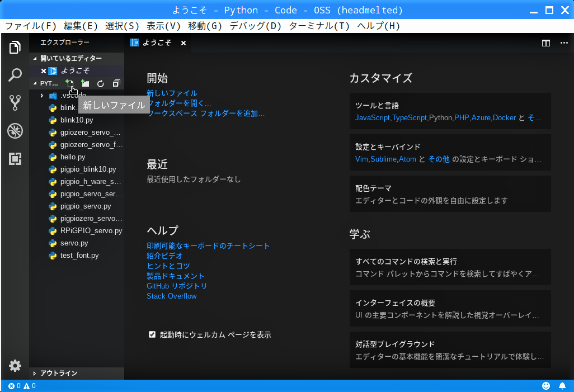This screenshot has height=392, width=574.
Task: Click the 新しいファイル link
Action: coord(172,93)
